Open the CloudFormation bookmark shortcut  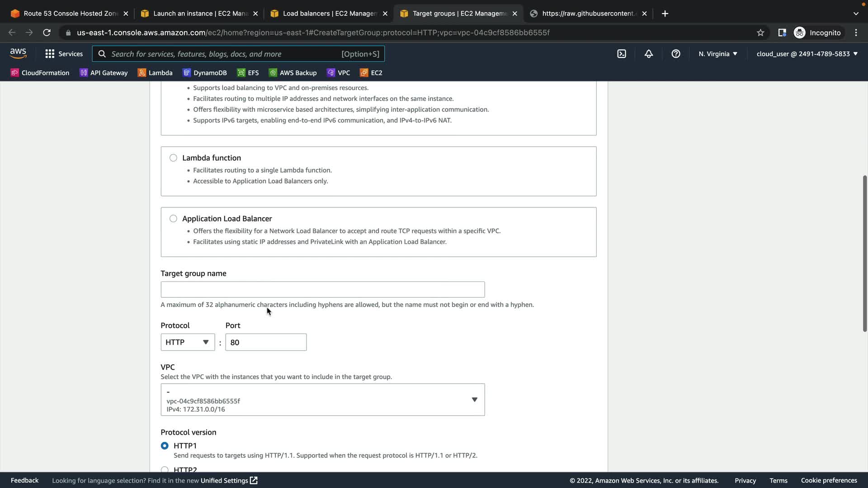pyautogui.click(x=40, y=73)
